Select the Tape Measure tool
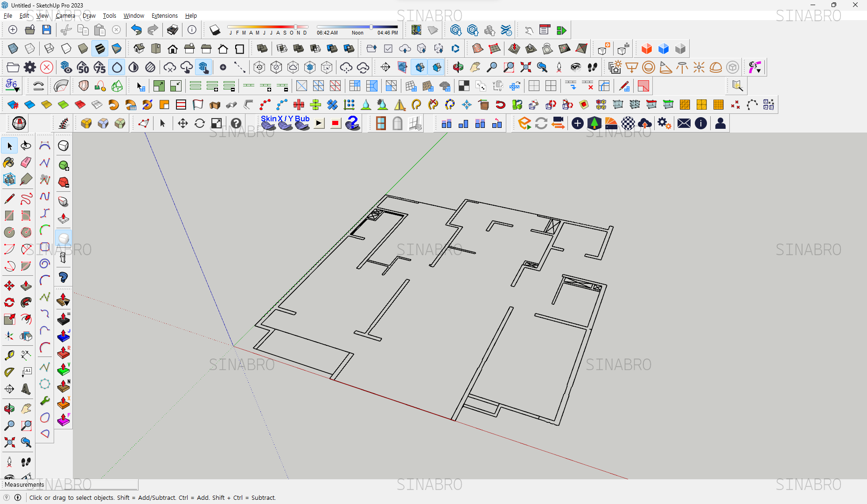 [x=9, y=356]
